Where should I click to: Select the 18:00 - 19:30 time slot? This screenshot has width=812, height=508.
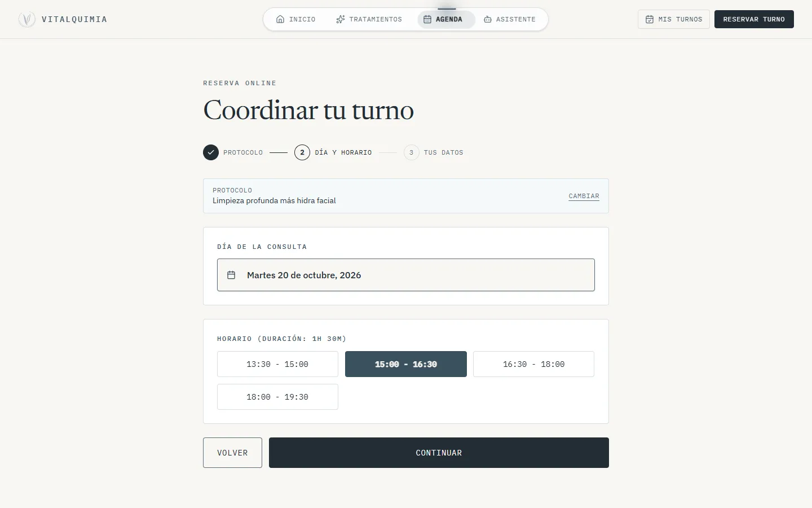[x=277, y=397]
